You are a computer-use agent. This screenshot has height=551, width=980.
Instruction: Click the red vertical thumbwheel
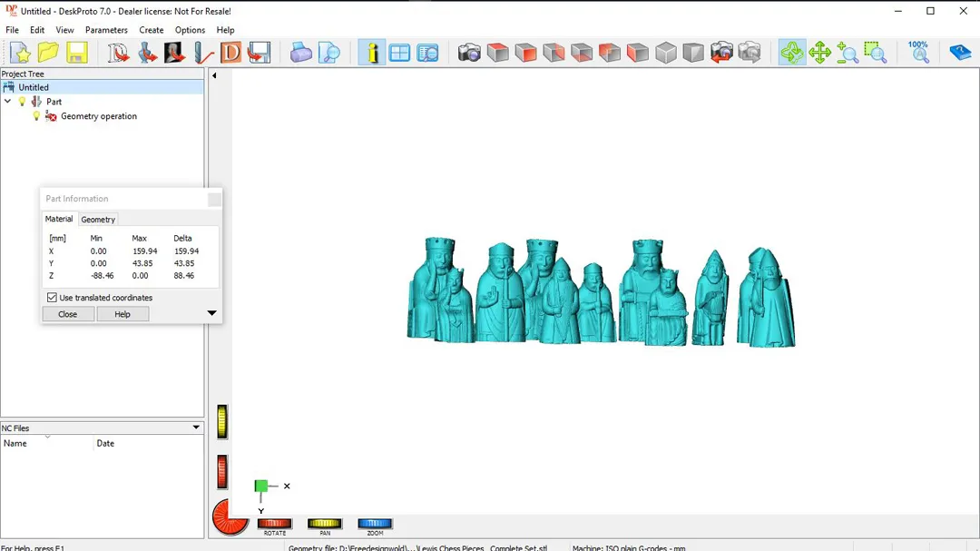(x=222, y=471)
